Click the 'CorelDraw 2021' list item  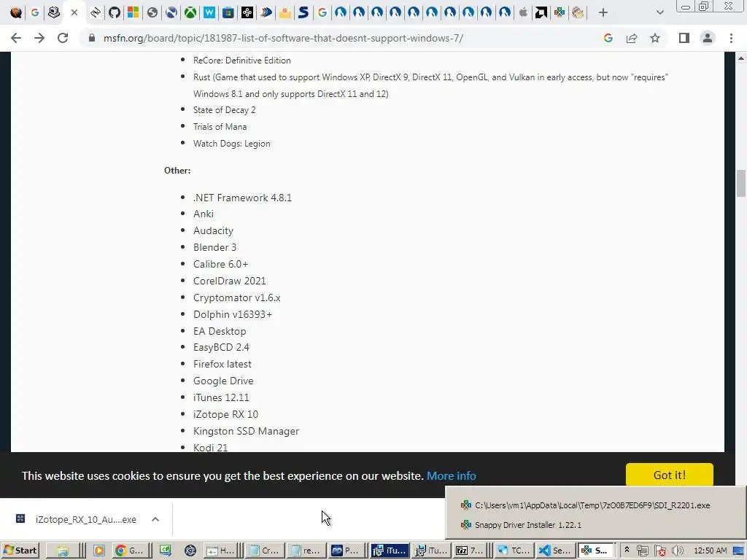click(x=230, y=281)
